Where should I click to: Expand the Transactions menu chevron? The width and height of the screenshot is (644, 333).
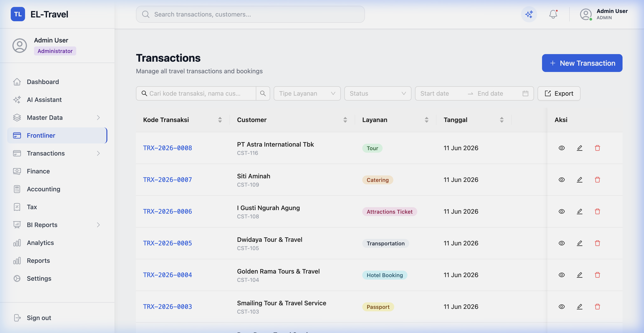pyautogui.click(x=98, y=153)
